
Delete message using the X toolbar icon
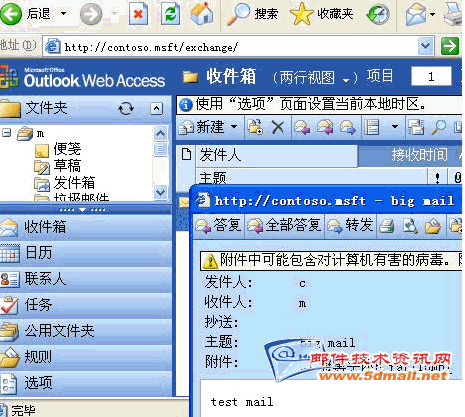coord(278,127)
